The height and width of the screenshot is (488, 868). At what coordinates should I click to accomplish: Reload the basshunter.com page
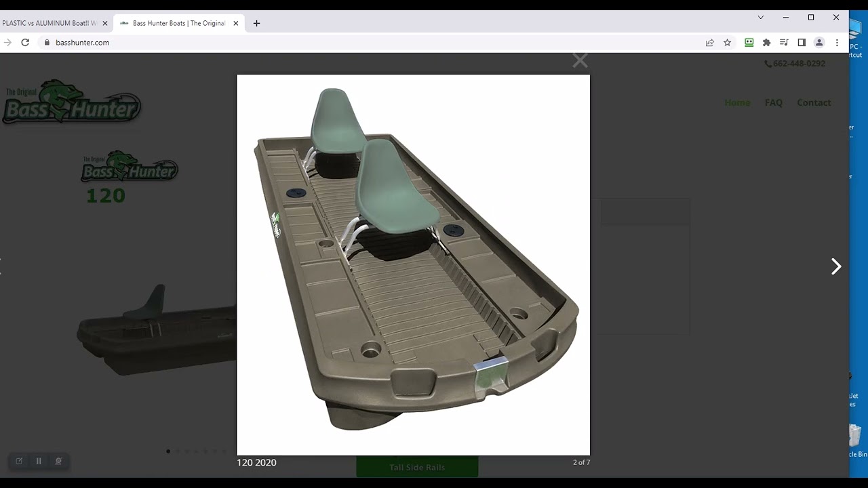[x=25, y=42]
